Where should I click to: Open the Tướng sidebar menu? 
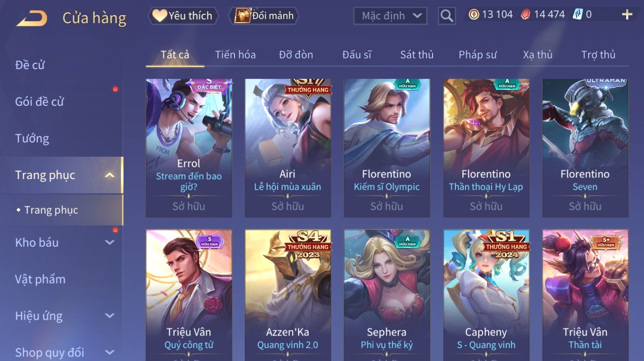(32, 138)
